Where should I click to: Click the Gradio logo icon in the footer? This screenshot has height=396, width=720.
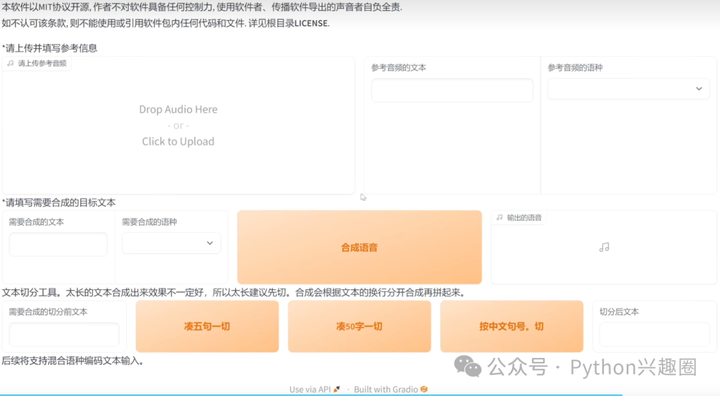[x=424, y=389]
